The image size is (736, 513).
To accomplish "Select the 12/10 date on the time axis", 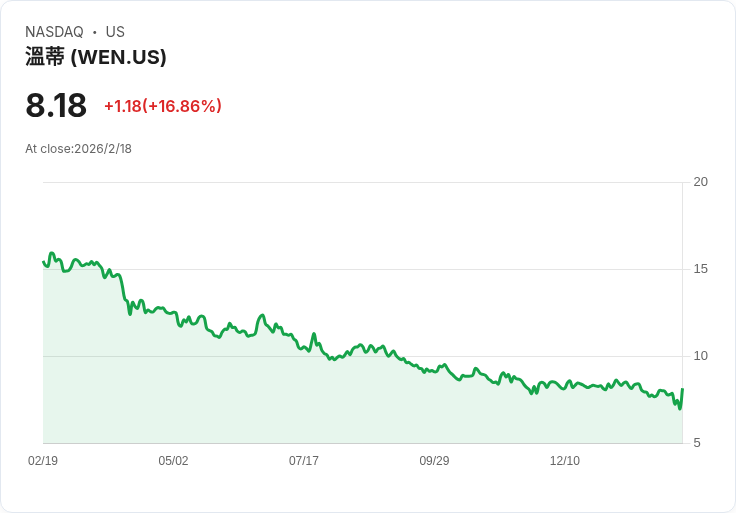I will (x=565, y=461).
